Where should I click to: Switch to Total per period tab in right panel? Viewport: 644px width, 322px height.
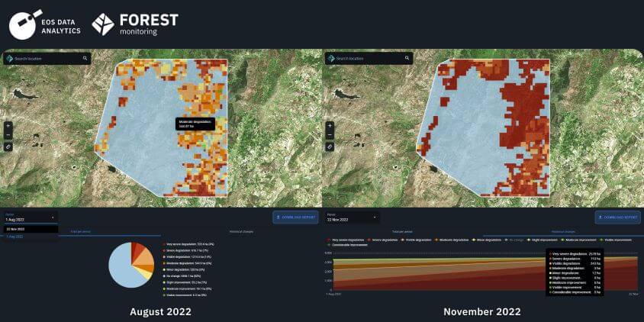point(403,231)
